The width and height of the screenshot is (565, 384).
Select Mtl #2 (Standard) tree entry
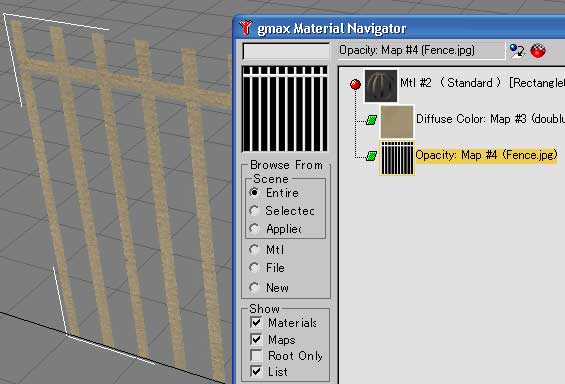482,83
